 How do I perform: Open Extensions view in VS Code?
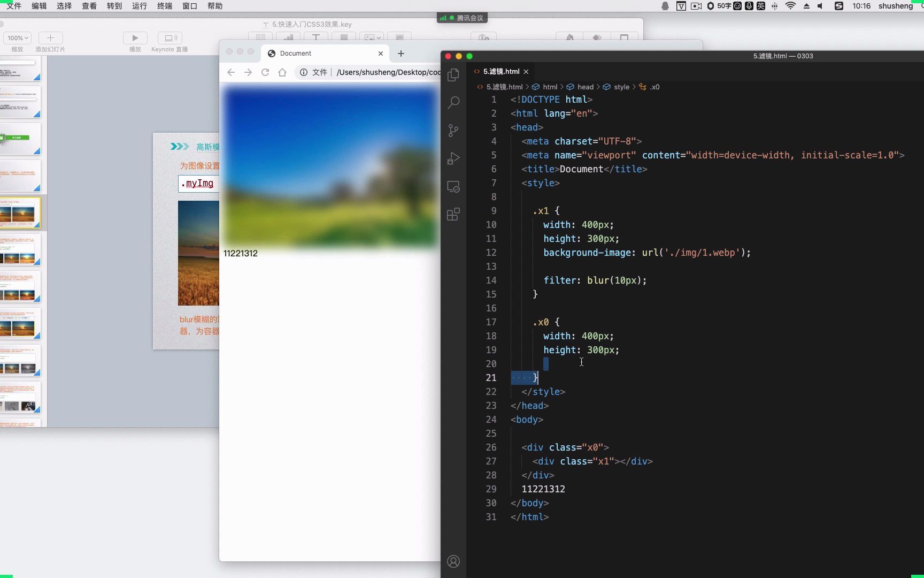[x=453, y=215]
